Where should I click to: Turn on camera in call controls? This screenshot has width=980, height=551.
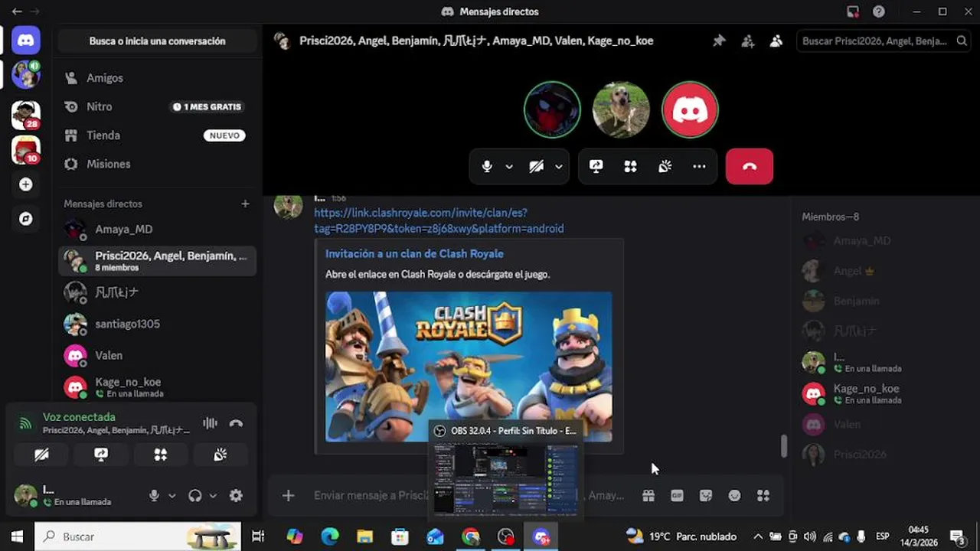(537, 166)
